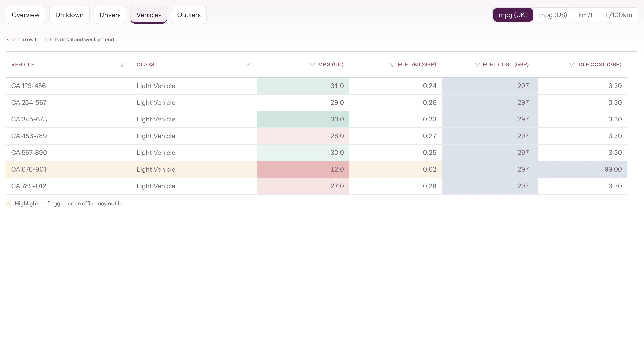Select the CA 456-789 vehicle row
644x357 pixels.
point(316,136)
